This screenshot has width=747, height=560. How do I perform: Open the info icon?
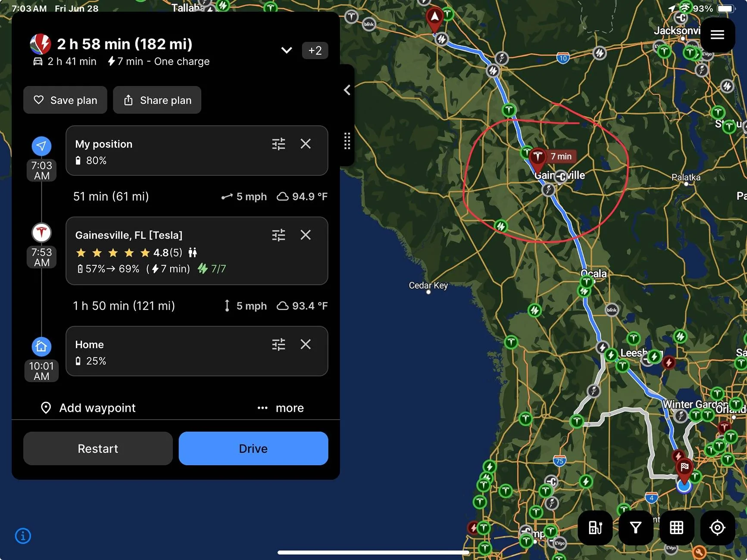pyautogui.click(x=23, y=536)
